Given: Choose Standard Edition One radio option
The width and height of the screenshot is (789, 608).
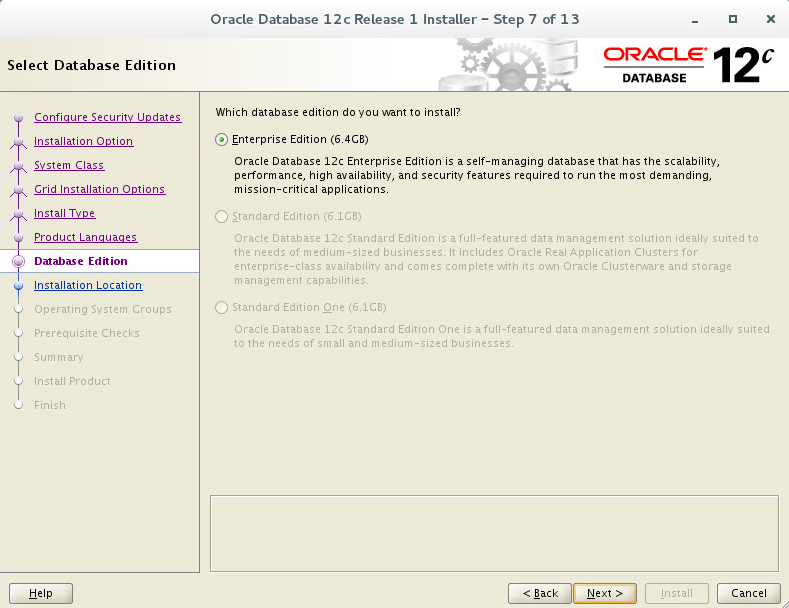Looking at the screenshot, I should coord(221,308).
